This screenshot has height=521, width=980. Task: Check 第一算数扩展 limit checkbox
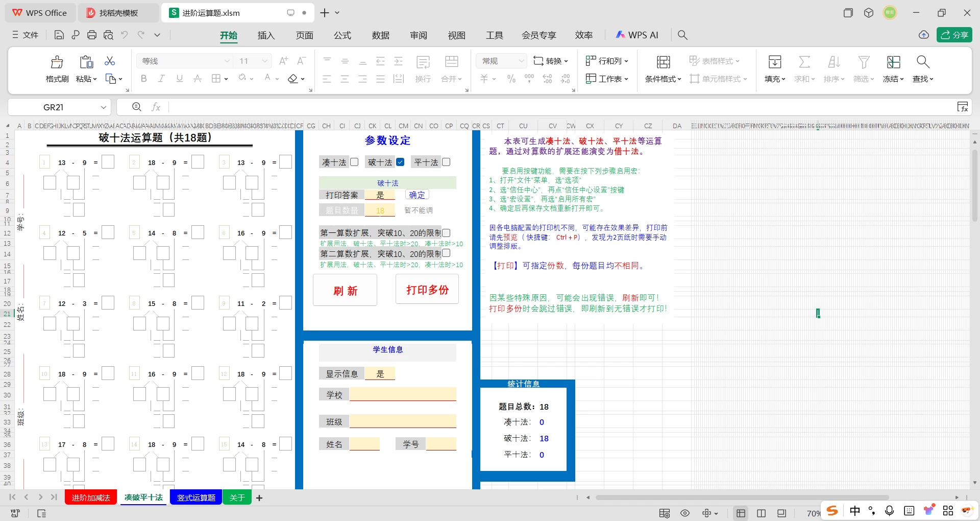point(446,233)
